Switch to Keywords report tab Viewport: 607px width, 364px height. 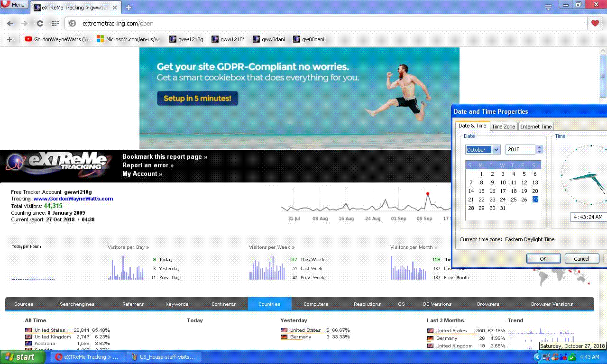coord(177,304)
